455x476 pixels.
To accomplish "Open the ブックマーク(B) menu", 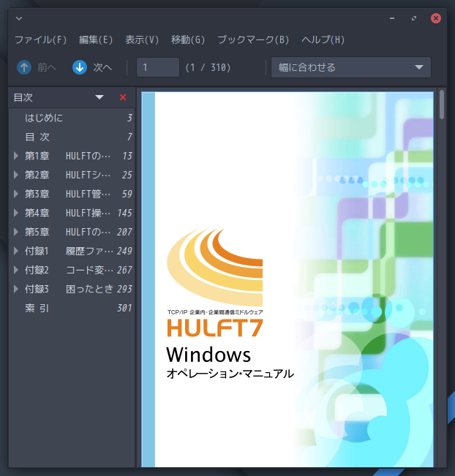I will click(253, 39).
